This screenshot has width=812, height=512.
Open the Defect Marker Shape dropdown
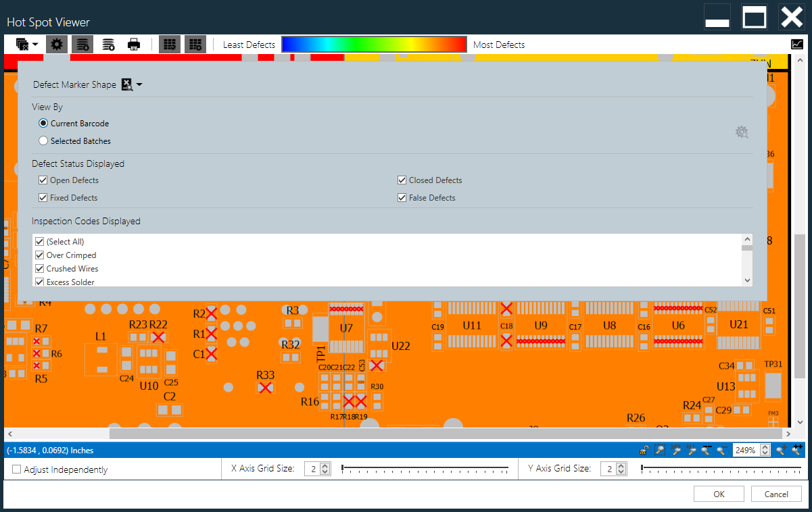coord(140,84)
